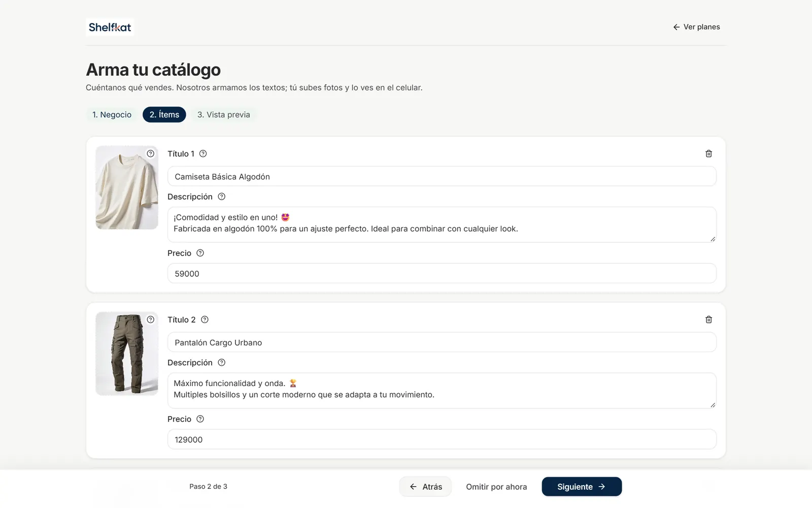The width and height of the screenshot is (812, 508).
Task: Delete item 2 with trash icon
Action: point(708,320)
